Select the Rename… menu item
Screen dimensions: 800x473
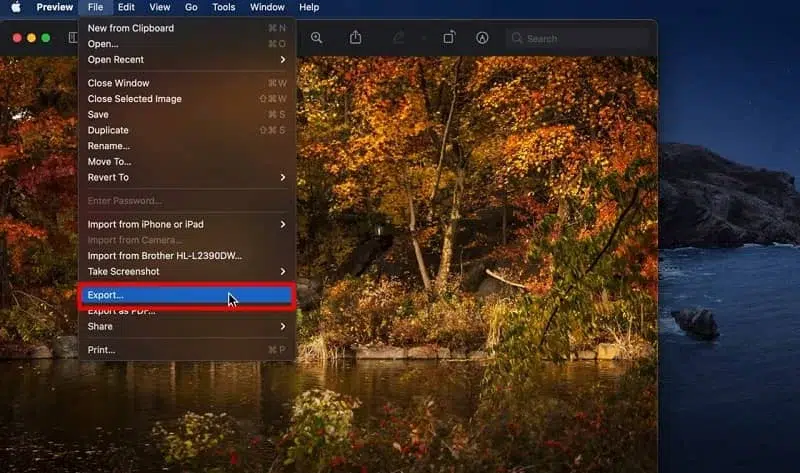point(187,146)
